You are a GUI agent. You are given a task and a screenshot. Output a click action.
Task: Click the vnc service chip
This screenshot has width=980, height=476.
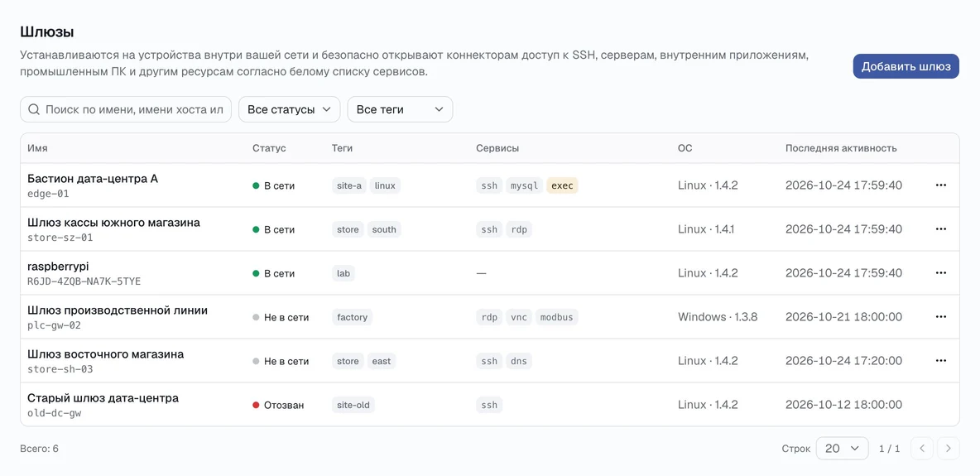pos(519,317)
